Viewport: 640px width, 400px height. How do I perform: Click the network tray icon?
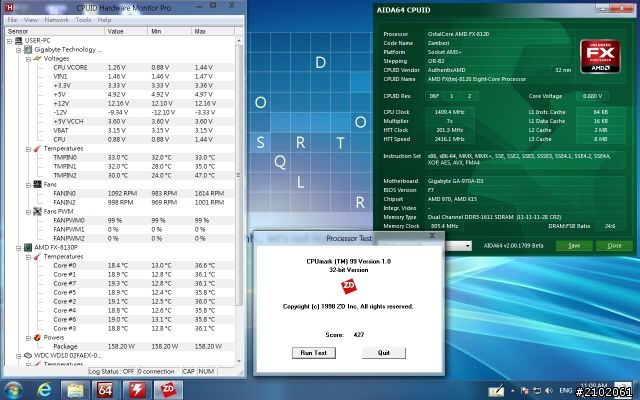(537, 391)
